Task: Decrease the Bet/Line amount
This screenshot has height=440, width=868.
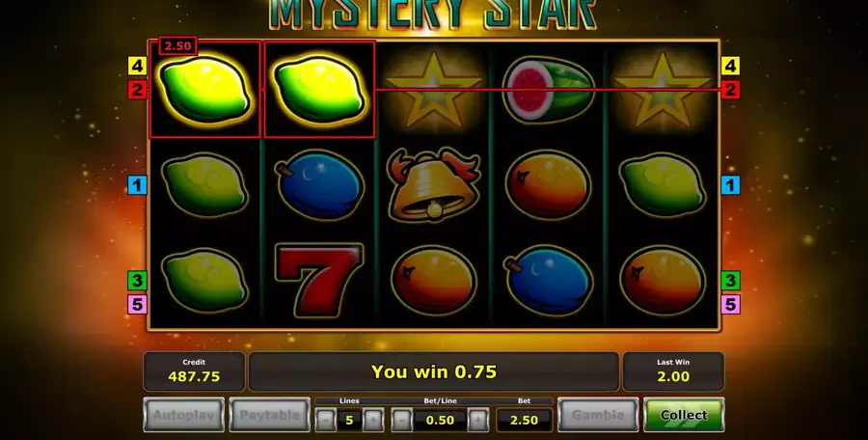Action: point(402,420)
